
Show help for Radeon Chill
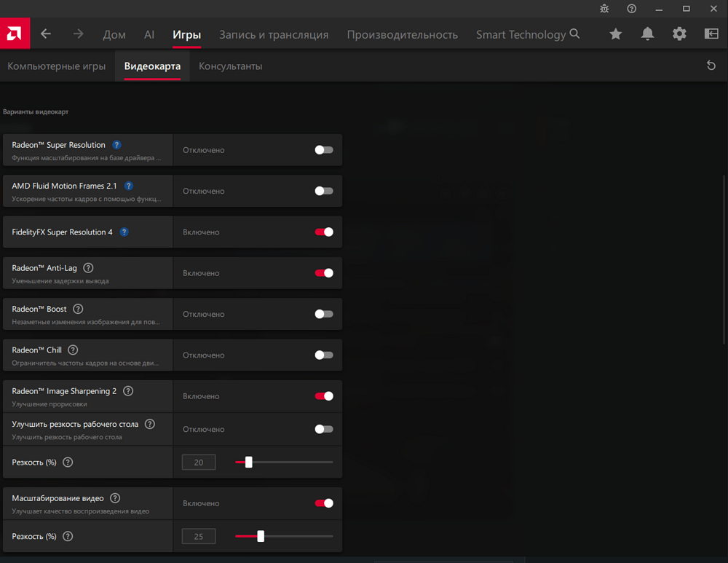pos(73,350)
